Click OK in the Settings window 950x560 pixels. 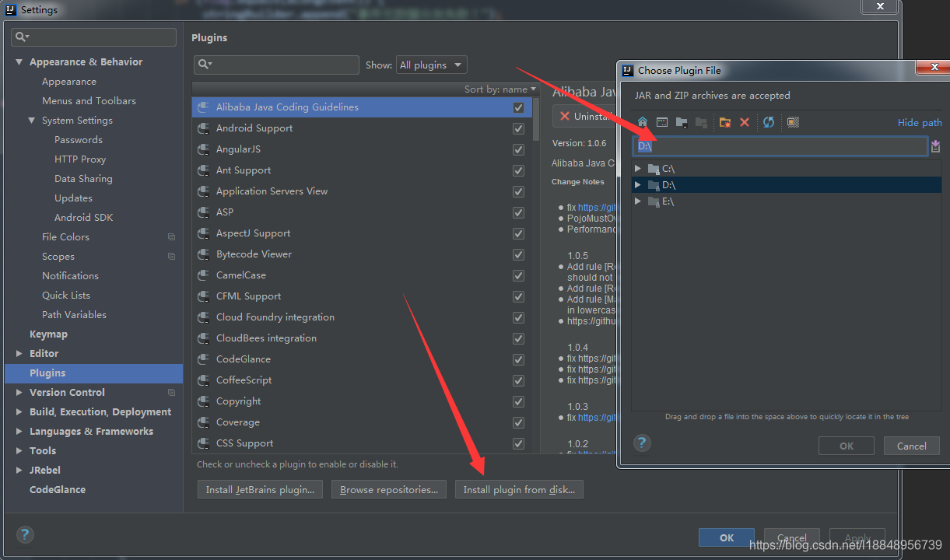pyautogui.click(x=727, y=537)
